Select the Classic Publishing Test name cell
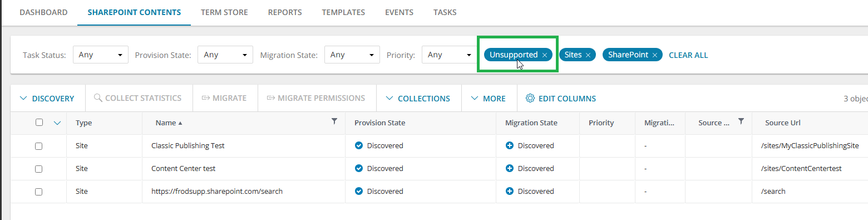The height and width of the screenshot is (220, 868). [x=188, y=146]
